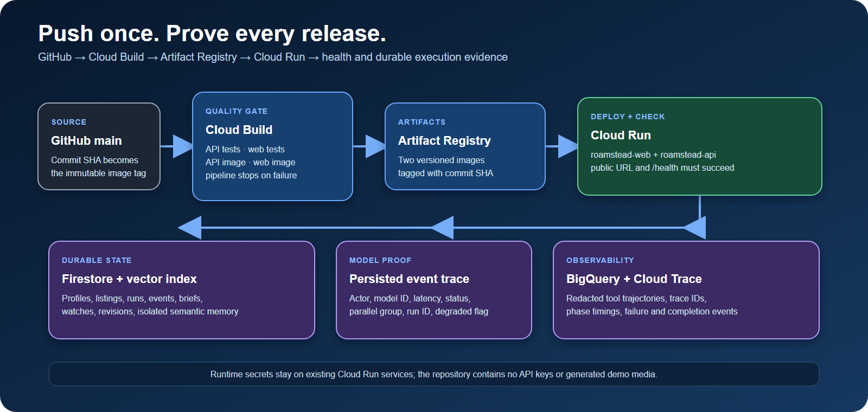868x412 pixels.
Task: Click 'API image · web image' line
Action: point(250,162)
